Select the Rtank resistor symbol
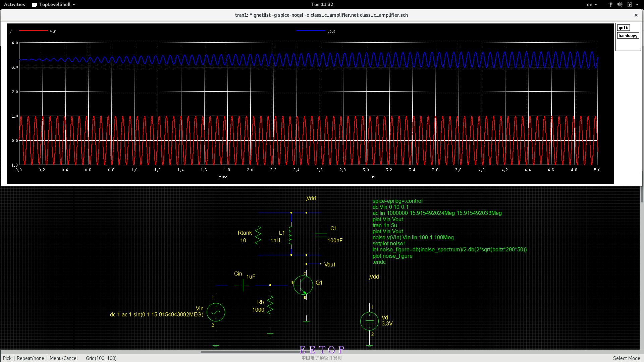The height and width of the screenshot is (362, 644). [x=258, y=235]
